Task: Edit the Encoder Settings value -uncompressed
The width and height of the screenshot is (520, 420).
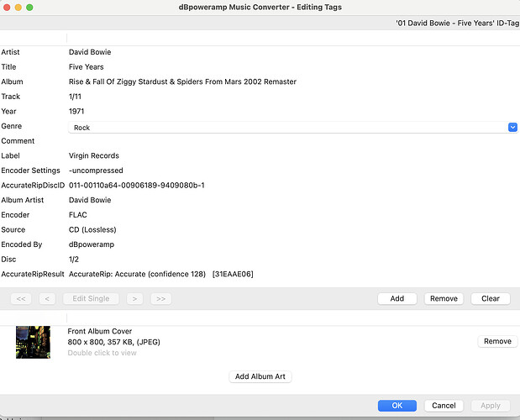Action: tap(96, 171)
